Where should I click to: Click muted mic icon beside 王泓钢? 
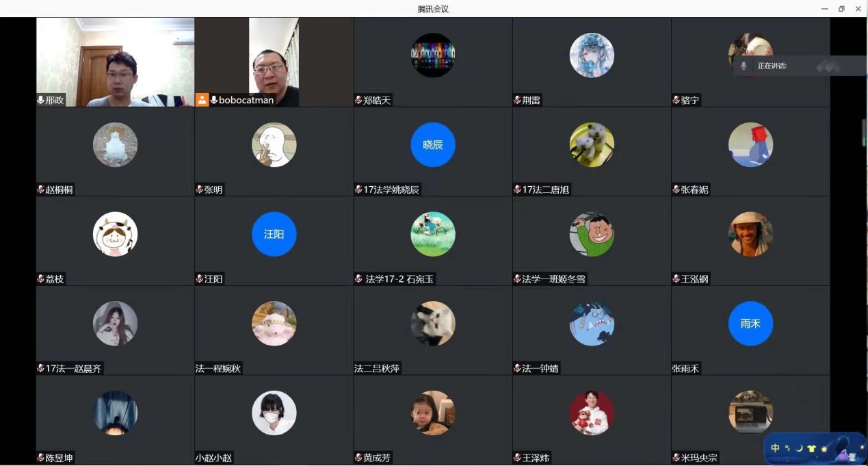(x=676, y=279)
